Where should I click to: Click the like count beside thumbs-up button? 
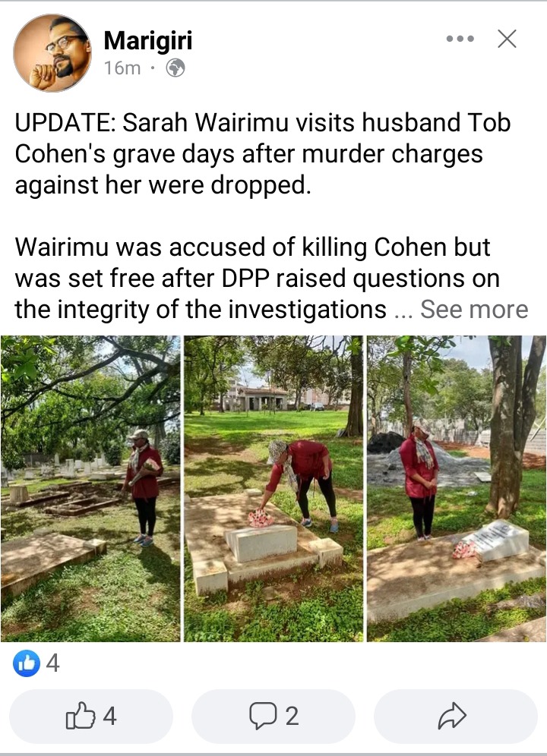[x=109, y=716]
